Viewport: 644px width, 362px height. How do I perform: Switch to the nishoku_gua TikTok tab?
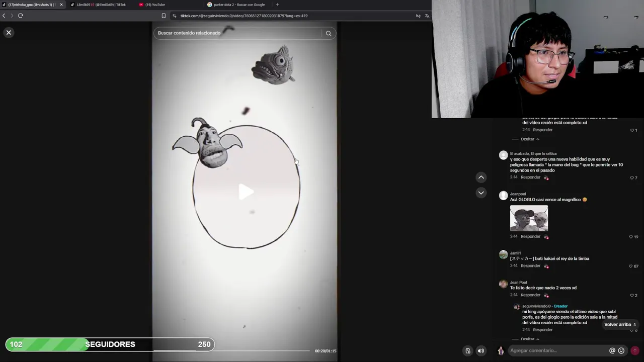[30, 5]
